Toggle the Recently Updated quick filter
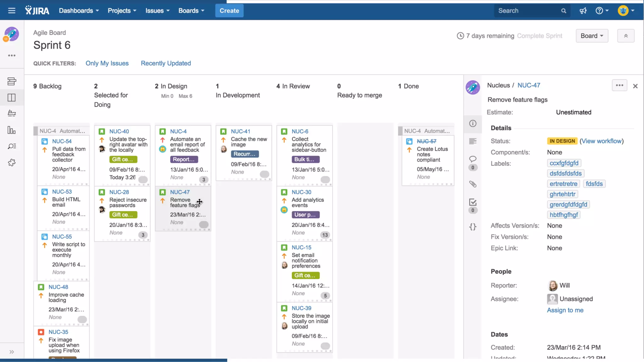Viewport: 644px width, 362px height. click(166, 63)
